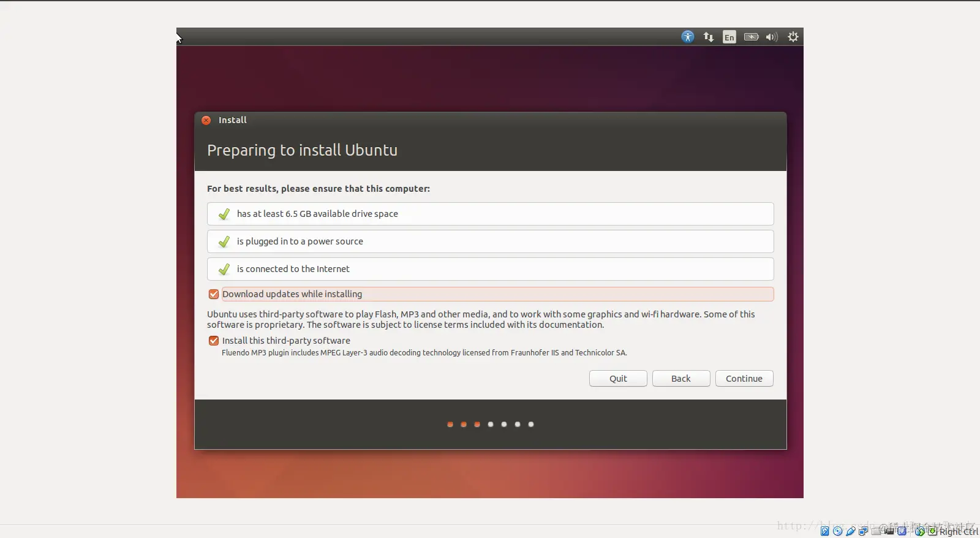Click the VirtualBox shared folders icon
980x538 pixels.
pos(876,531)
